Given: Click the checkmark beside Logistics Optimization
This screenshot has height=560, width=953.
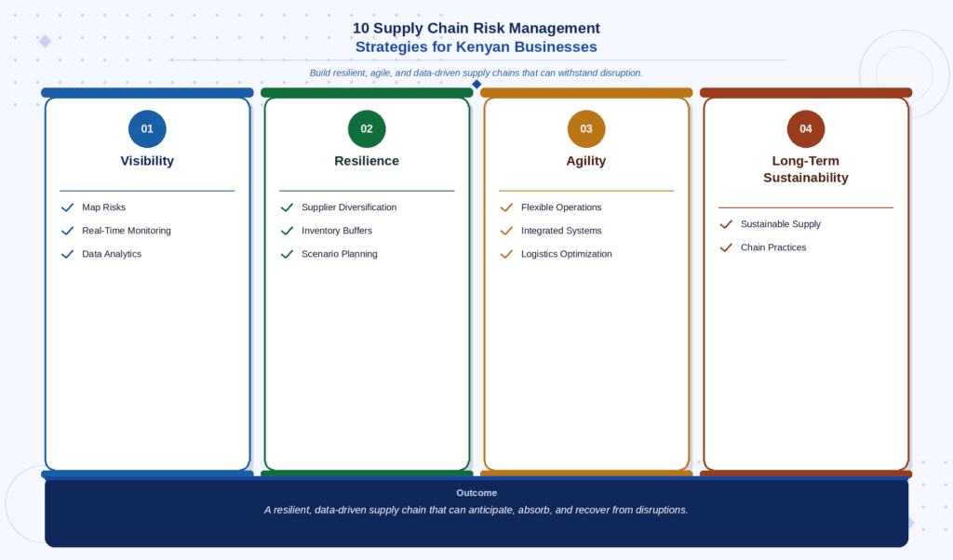Looking at the screenshot, I should [x=506, y=255].
